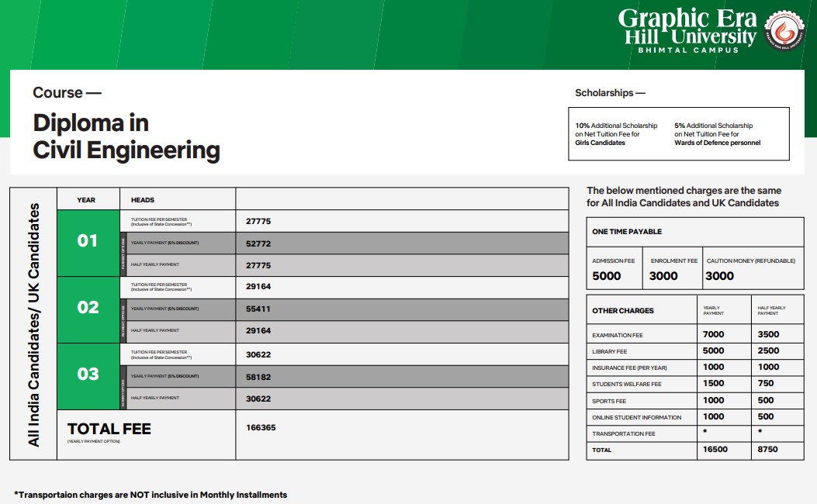
Task: Select the Enrolment Fee amount 3000
Action: (x=663, y=276)
